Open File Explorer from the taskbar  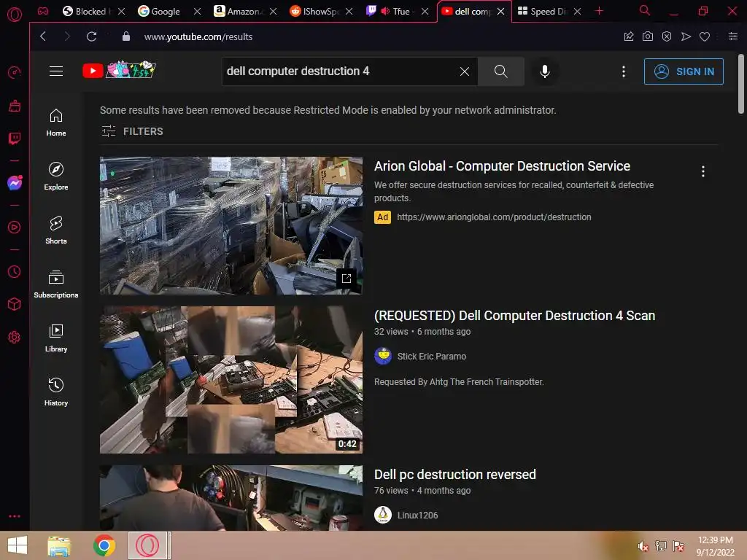(x=59, y=545)
